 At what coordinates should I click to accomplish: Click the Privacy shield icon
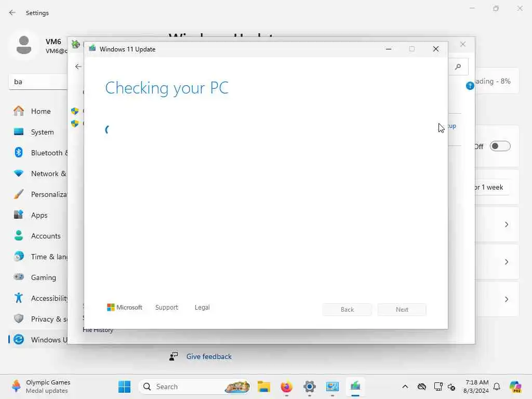tap(19, 318)
